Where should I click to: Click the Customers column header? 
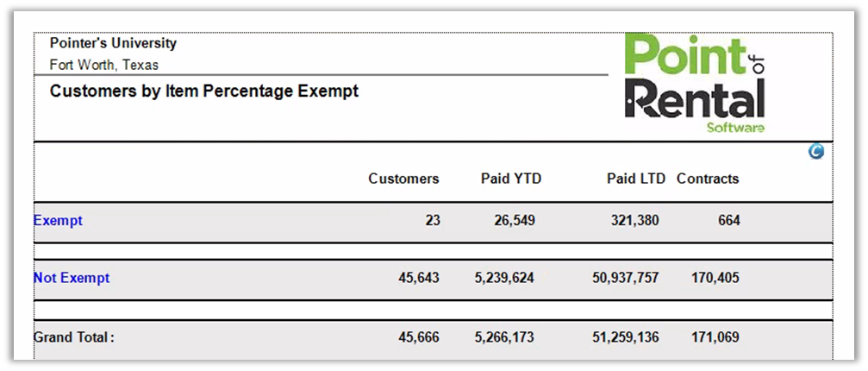(x=403, y=179)
